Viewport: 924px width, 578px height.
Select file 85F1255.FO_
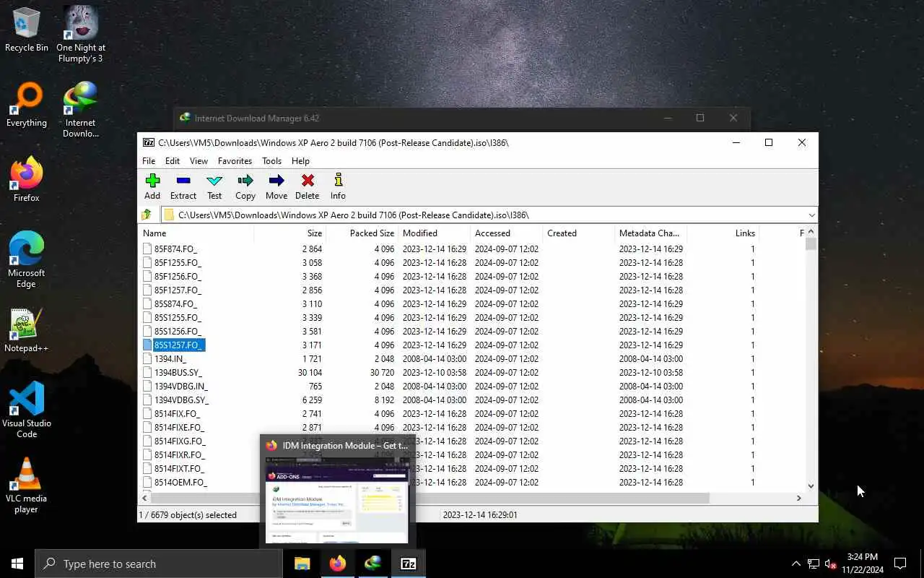pyautogui.click(x=178, y=262)
